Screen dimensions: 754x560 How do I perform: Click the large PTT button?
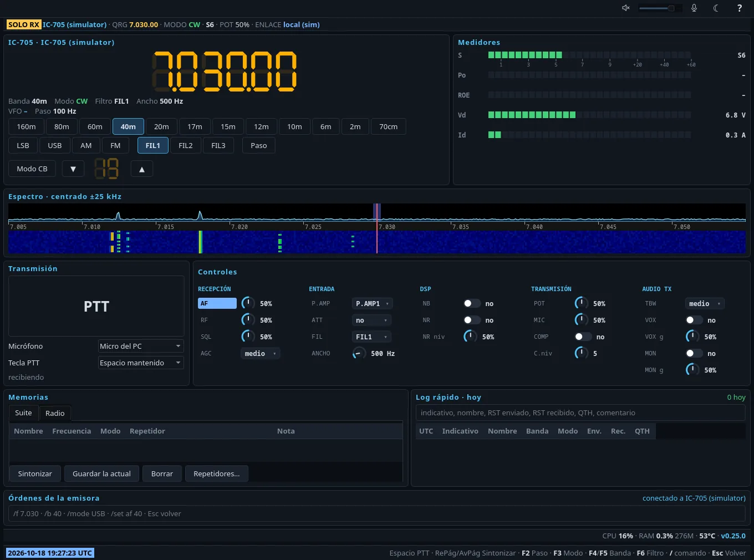point(96,306)
